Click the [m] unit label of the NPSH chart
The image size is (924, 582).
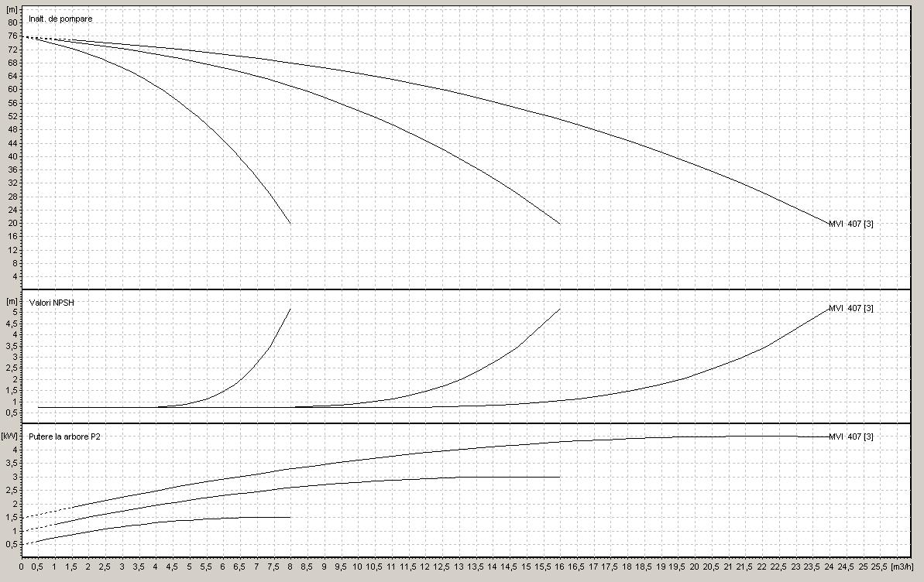(12, 301)
